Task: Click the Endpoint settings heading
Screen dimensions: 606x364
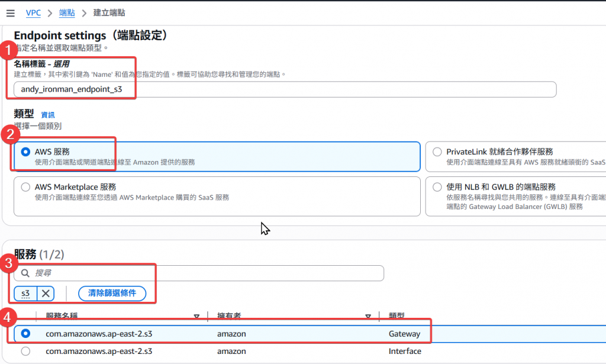Action: pos(91,36)
